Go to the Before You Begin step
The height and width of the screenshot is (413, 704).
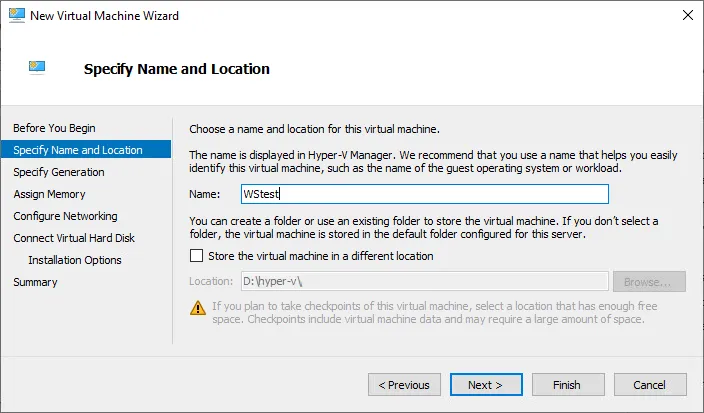[x=54, y=128]
